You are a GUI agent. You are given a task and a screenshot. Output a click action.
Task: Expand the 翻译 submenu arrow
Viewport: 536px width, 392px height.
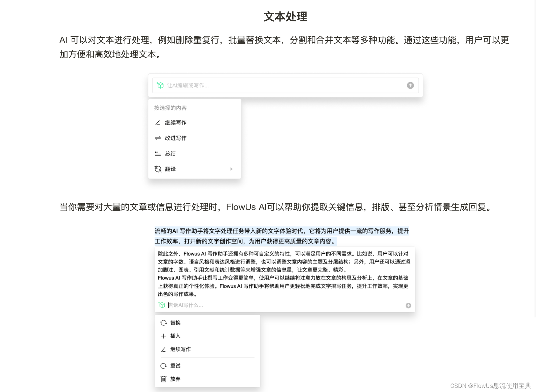(232, 169)
